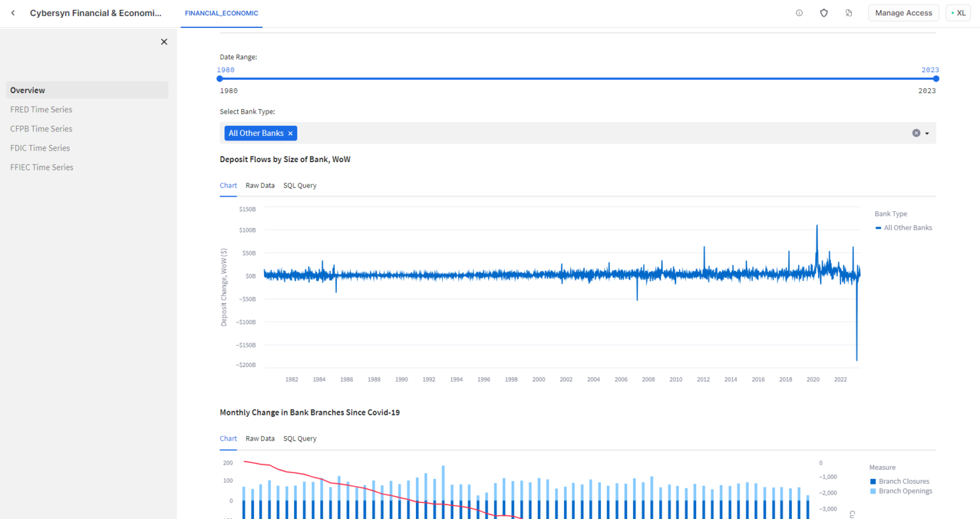Viewport: 980px width, 519px height.
Task: Open the FINANCIAL_ECONOMIC tab
Action: click(x=221, y=13)
